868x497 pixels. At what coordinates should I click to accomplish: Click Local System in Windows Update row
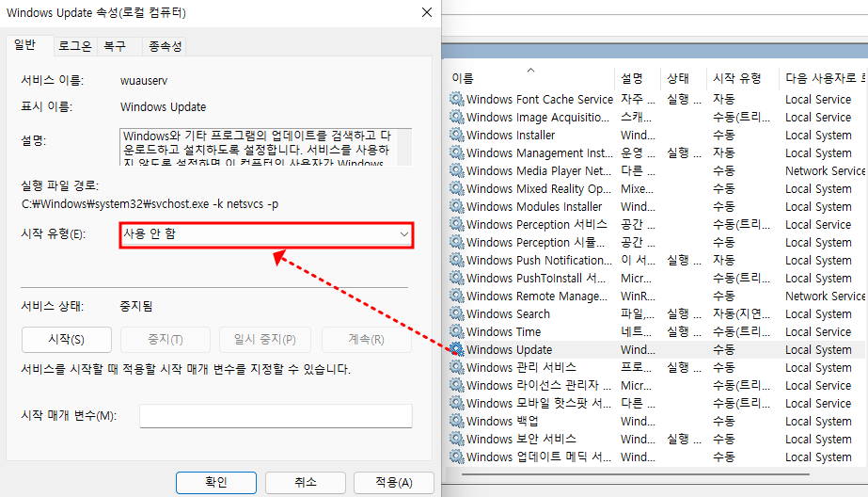coord(818,349)
